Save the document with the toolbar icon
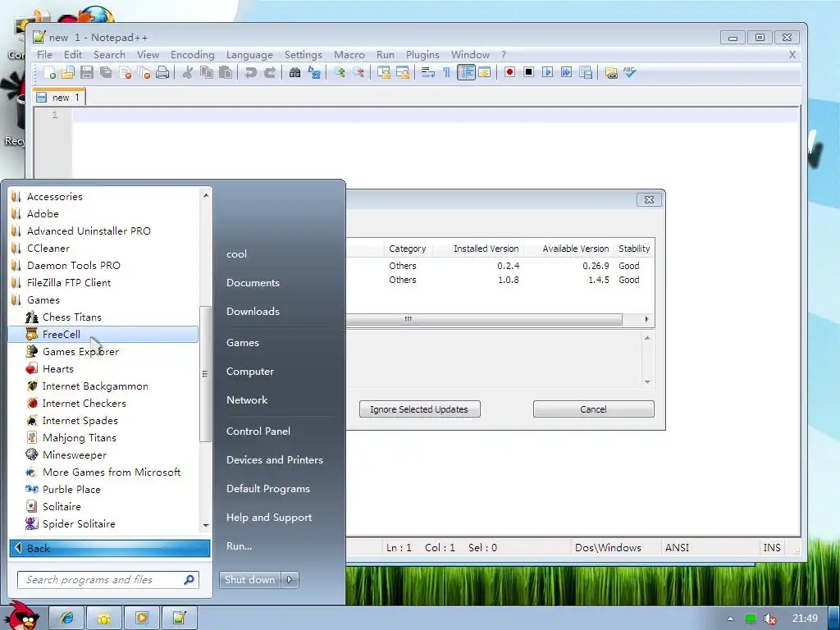840x630 pixels. coord(87,72)
